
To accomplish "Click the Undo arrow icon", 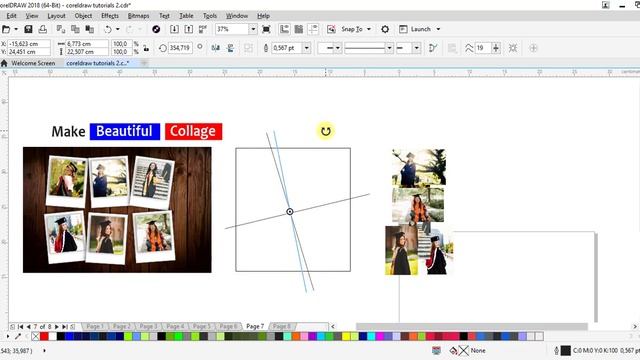I will tap(108, 29).
